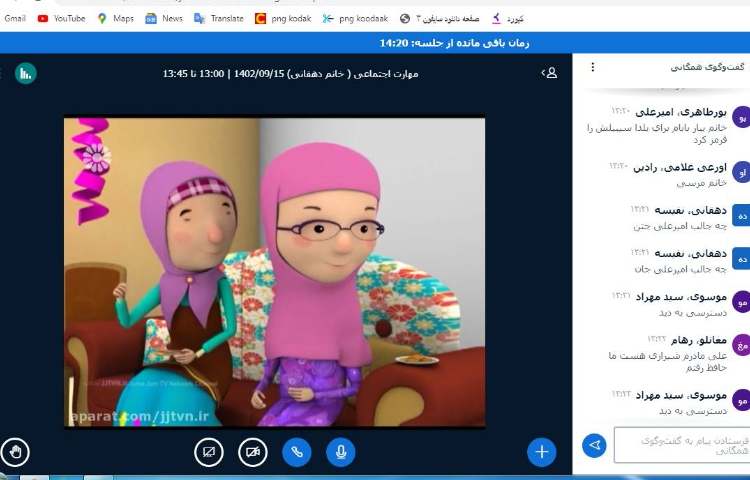Focus the public chat message input field
This screenshot has height=480, width=750.
(x=682, y=445)
